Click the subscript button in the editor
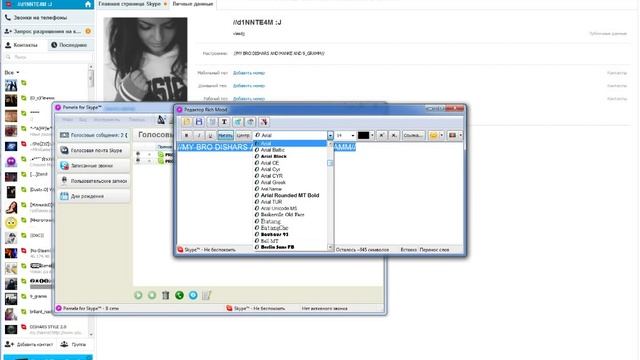 (x=394, y=136)
